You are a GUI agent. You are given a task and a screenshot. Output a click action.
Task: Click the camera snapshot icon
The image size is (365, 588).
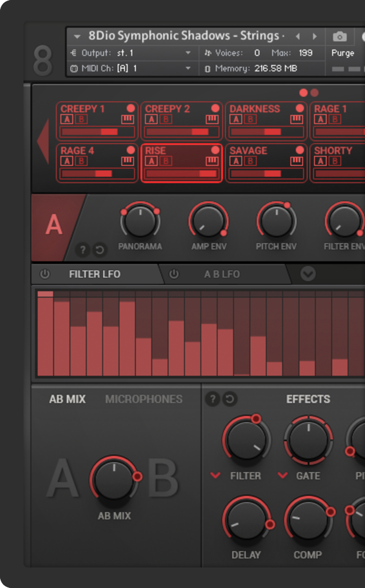coord(340,37)
